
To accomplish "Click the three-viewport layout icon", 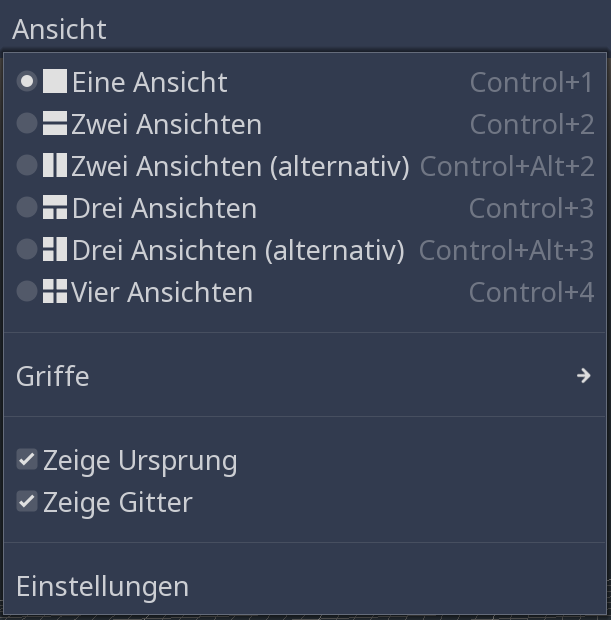I will [55, 207].
